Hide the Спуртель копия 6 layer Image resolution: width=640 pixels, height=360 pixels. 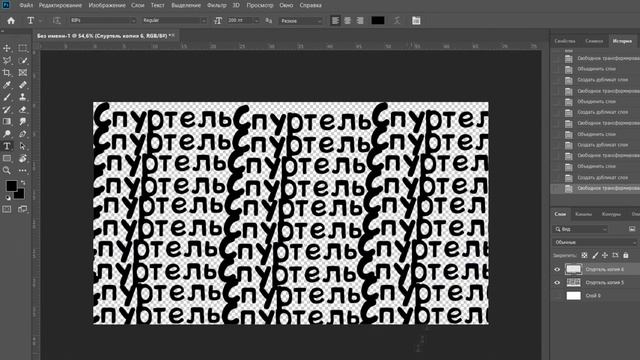[x=557, y=269]
